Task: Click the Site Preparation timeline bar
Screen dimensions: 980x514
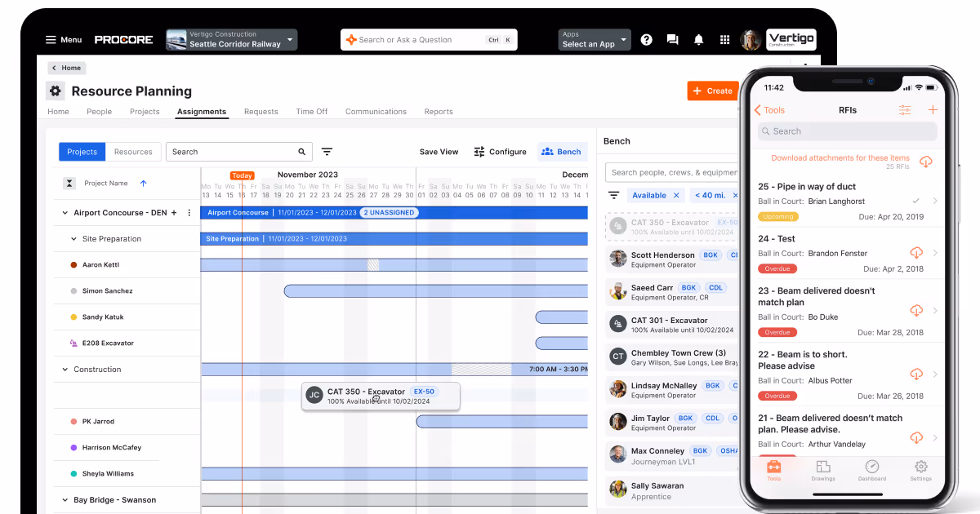Action: click(x=394, y=239)
